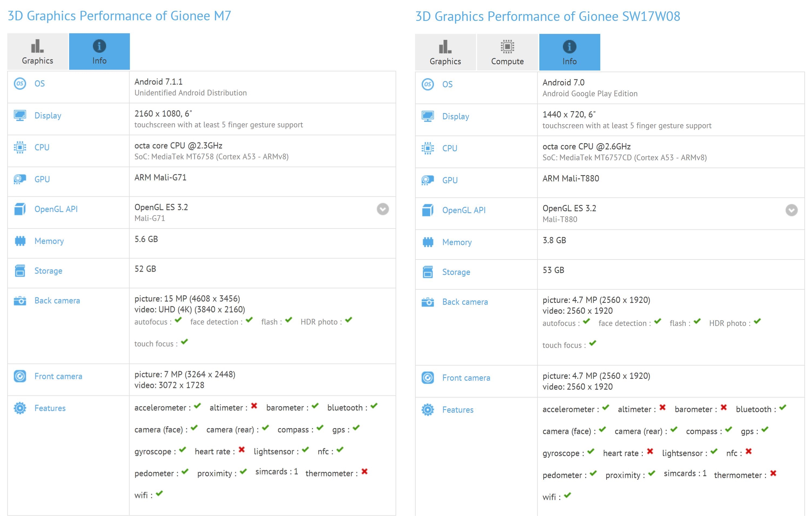Click 'SoC: MediaTek MT6758' text
Screen dimensions: 812x516
[x=174, y=157]
